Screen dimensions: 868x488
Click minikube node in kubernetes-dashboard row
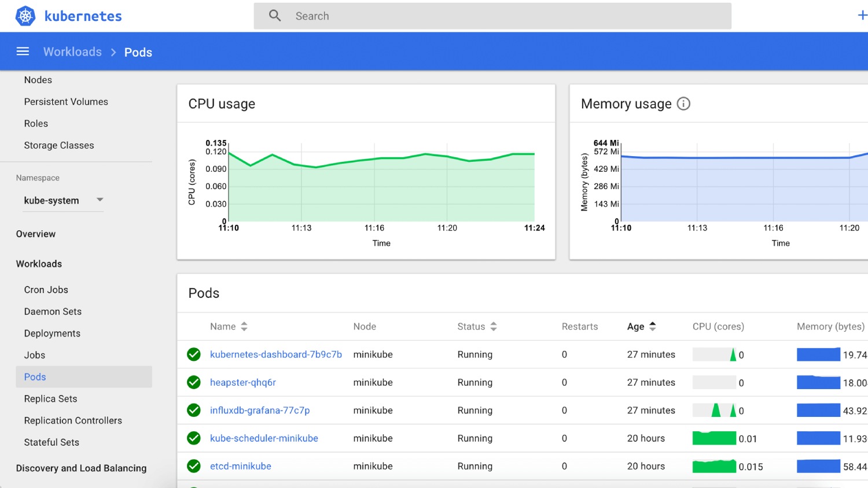(x=373, y=354)
